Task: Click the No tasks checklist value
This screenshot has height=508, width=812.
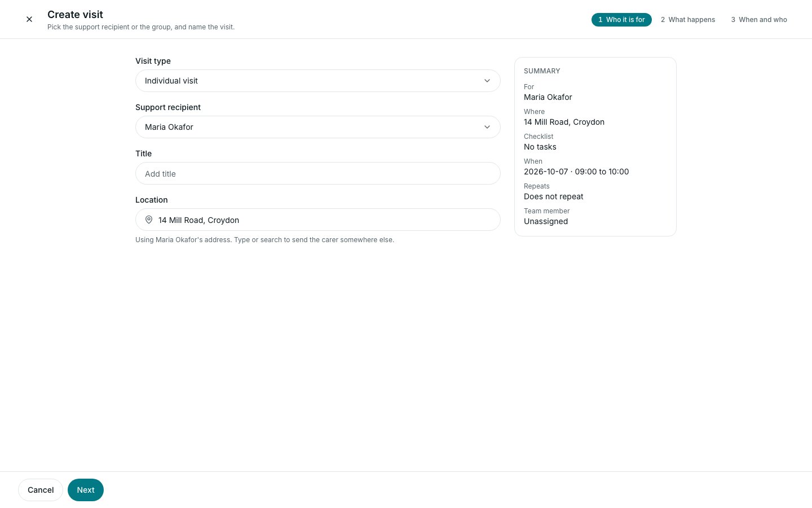Action: pos(540,147)
